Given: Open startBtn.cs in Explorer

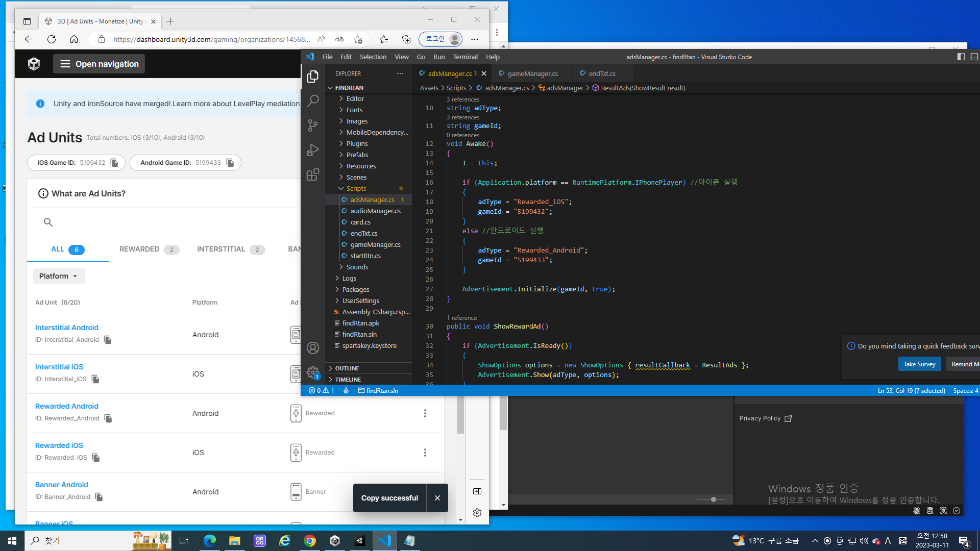Looking at the screenshot, I should tap(365, 256).
